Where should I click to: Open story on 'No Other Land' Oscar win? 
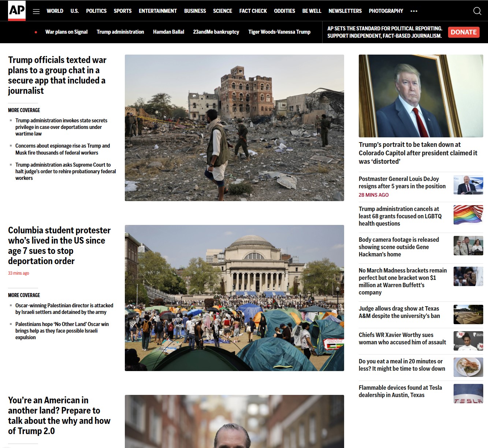click(x=62, y=331)
